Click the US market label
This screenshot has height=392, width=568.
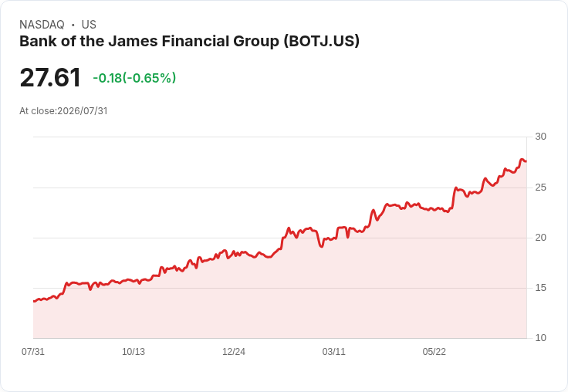[x=89, y=25]
